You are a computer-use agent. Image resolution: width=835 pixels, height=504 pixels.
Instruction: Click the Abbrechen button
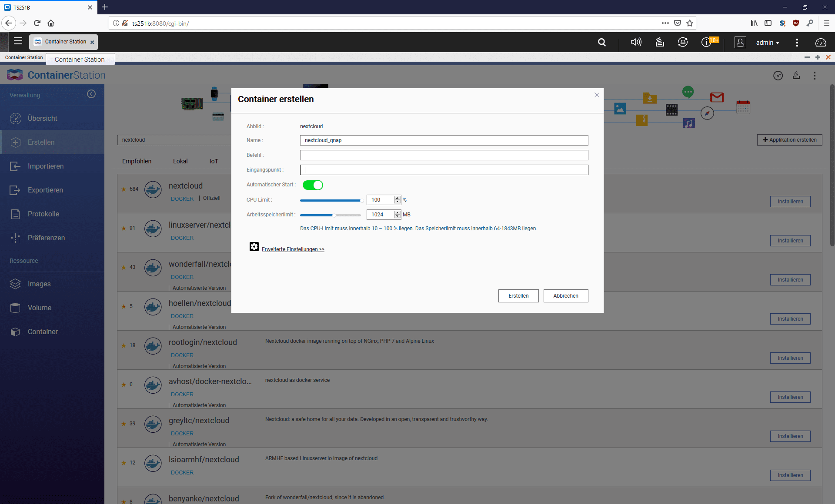[x=565, y=296]
